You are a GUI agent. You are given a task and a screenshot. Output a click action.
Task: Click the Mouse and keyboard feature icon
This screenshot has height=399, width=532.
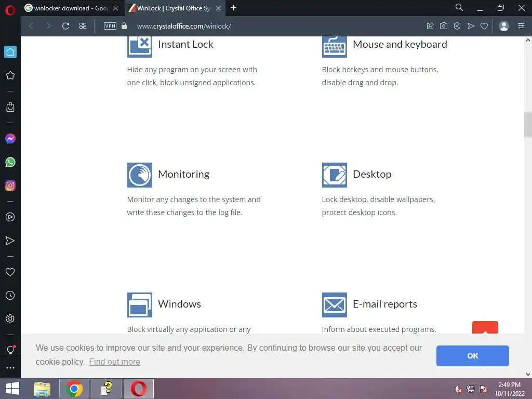coord(334,46)
